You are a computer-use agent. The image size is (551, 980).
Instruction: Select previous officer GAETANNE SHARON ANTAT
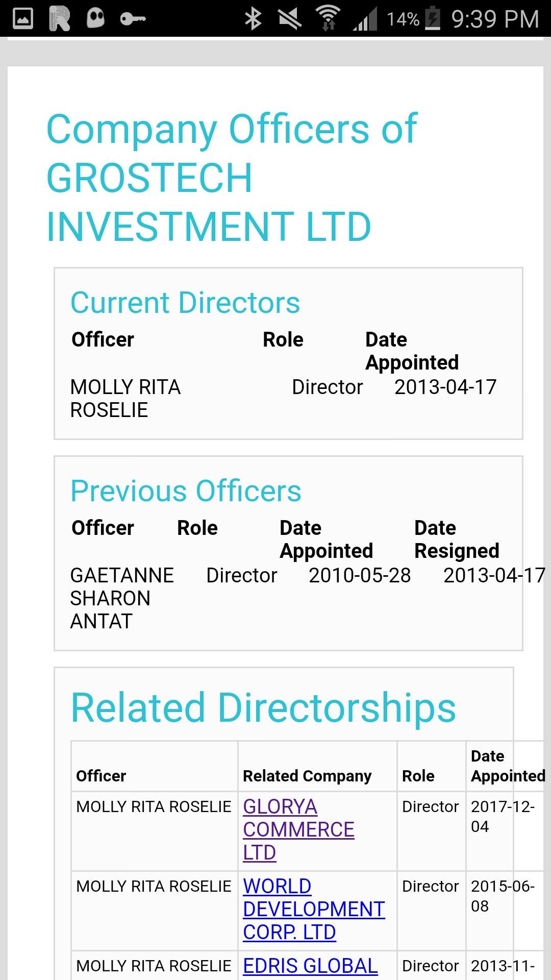(122, 598)
